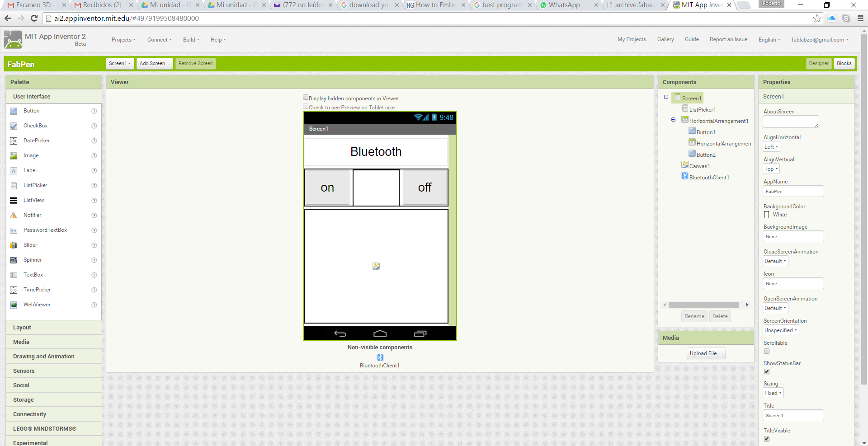Open the Connect menu
The image size is (868, 446).
point(159,40)
